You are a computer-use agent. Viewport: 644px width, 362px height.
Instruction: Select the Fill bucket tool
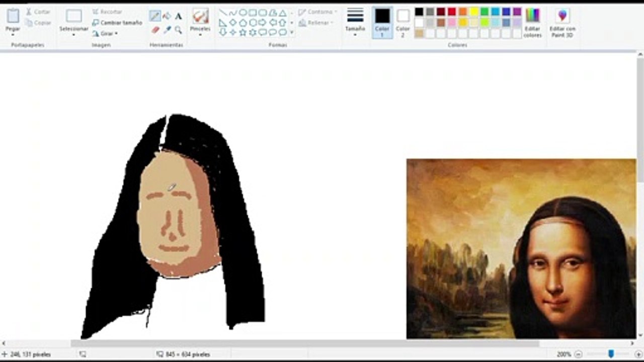coord(167,16)
